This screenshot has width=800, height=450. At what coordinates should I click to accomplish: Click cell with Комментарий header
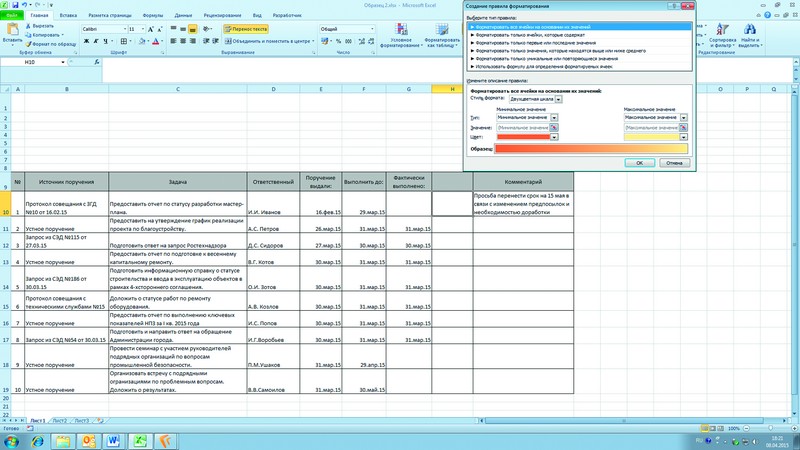click(x=523, y=182)
